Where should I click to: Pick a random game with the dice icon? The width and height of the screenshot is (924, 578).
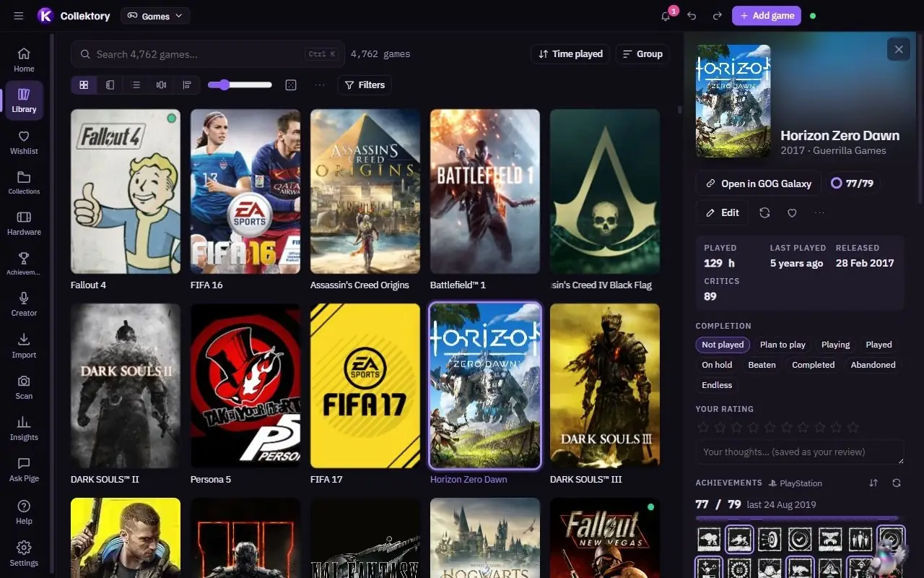click(x=291, y=85)
